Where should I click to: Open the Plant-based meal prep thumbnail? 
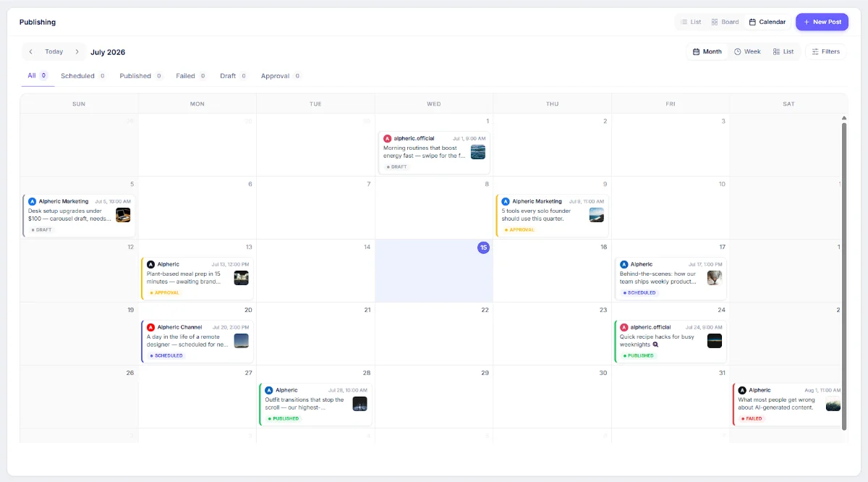[242, 278]
